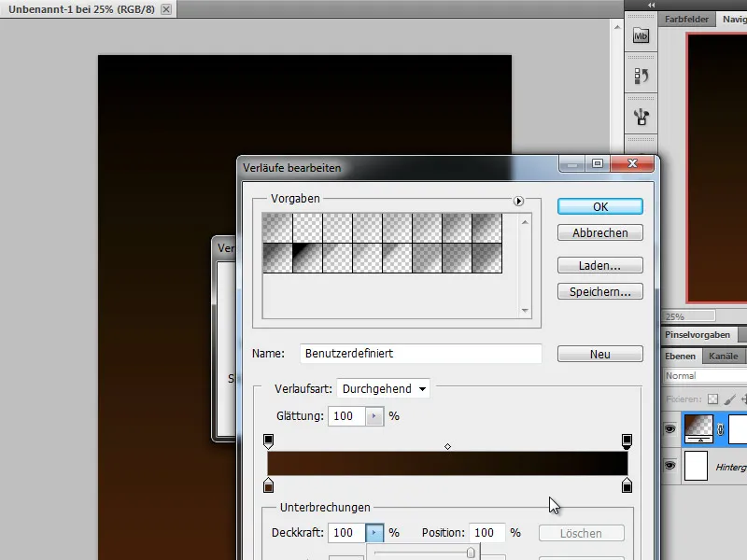Choose the black-cornered preset in second row
Image resolution: width=747 pixels, height=560 pixels.
point(307,259)
